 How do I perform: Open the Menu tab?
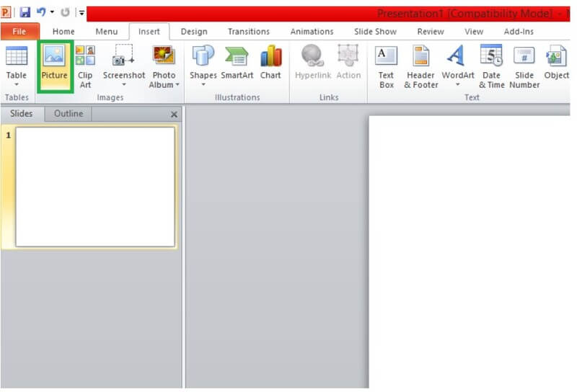tap(106, 32)
